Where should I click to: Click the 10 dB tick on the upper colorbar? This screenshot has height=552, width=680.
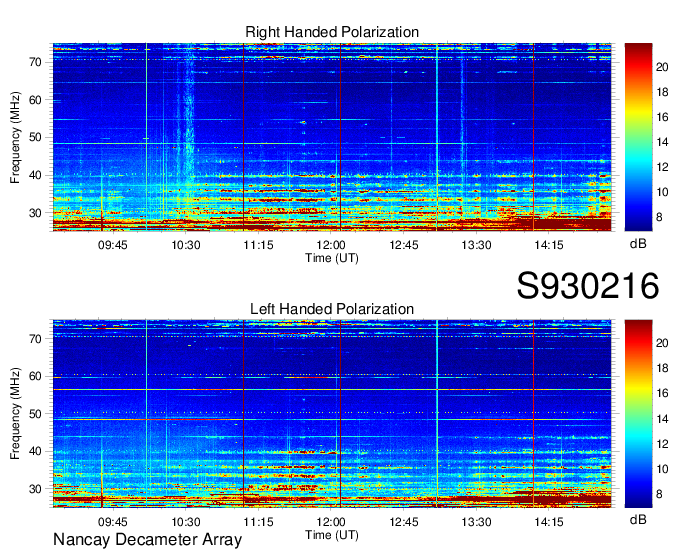coord(662,192)
